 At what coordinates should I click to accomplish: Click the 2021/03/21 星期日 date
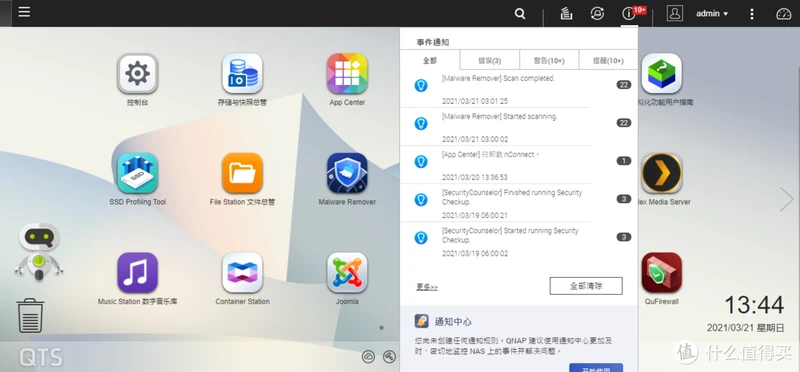pyautogui.click(x=745, y=328)
